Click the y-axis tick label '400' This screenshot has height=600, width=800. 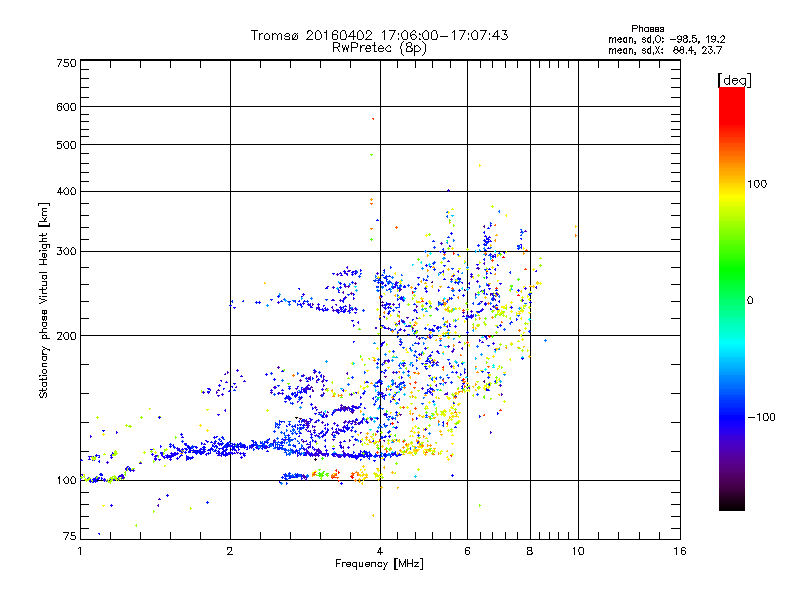(66, 192)
